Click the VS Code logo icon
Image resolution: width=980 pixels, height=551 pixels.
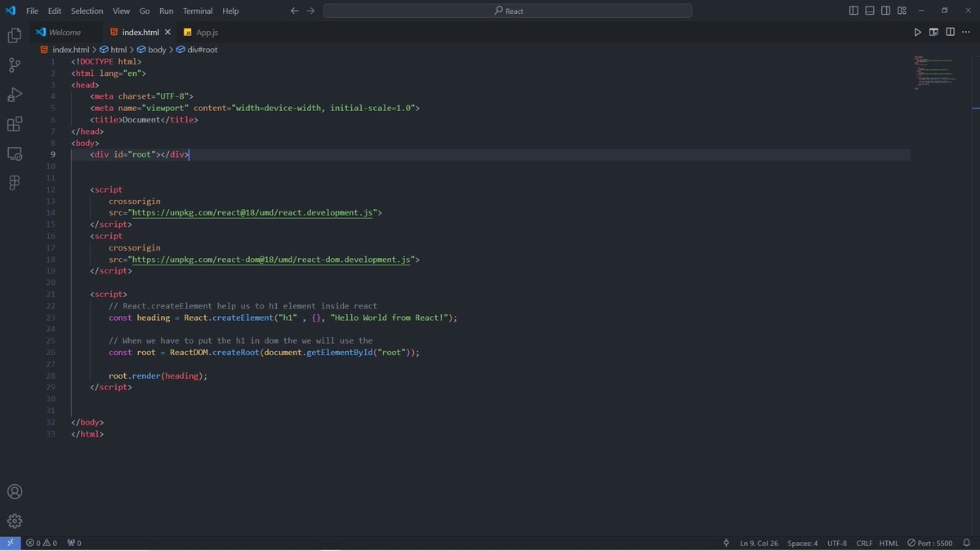click(11, 11)
